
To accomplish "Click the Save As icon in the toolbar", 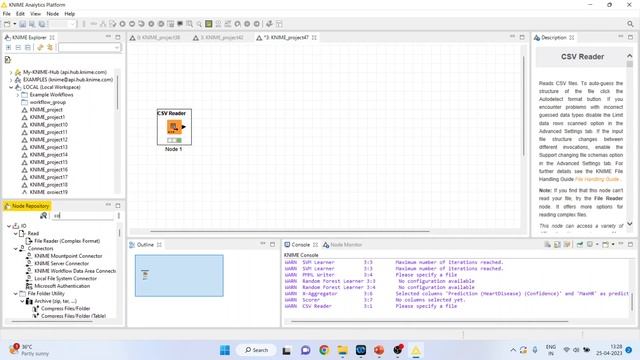I will (32, 24).
